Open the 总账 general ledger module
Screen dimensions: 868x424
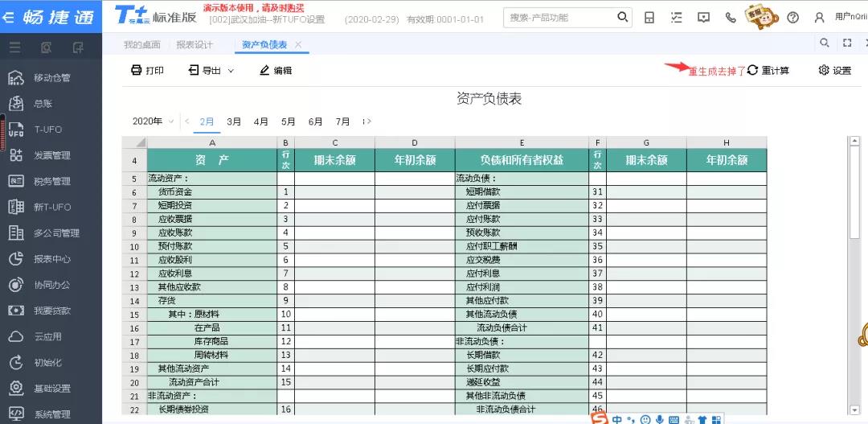(x=42, y=104)
